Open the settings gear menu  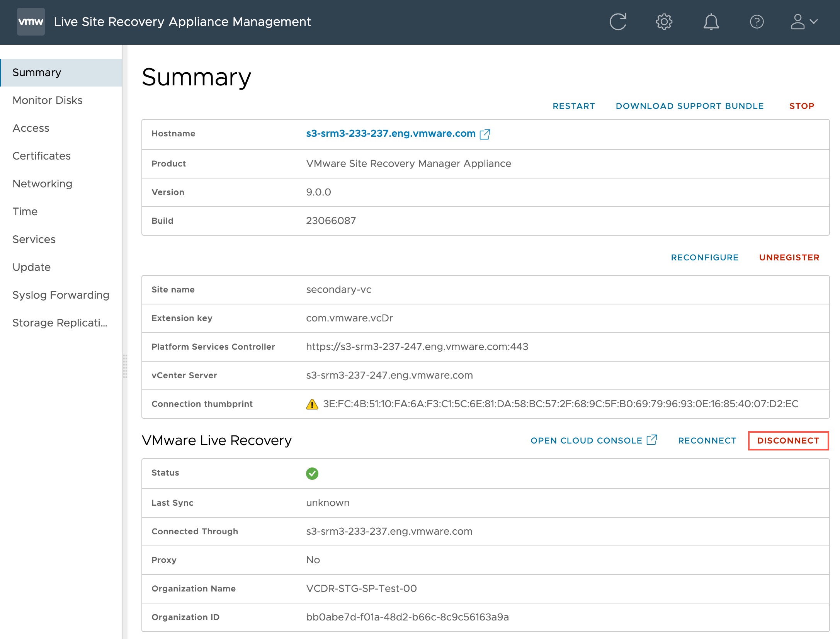[x=664, y=22]
